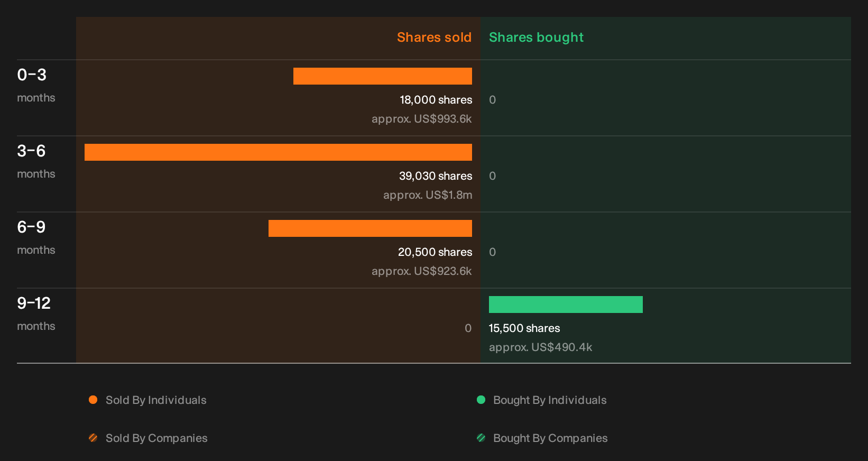868x461 pixels.
Task: Click the '3-6' months row label
Action: [31, 151]
